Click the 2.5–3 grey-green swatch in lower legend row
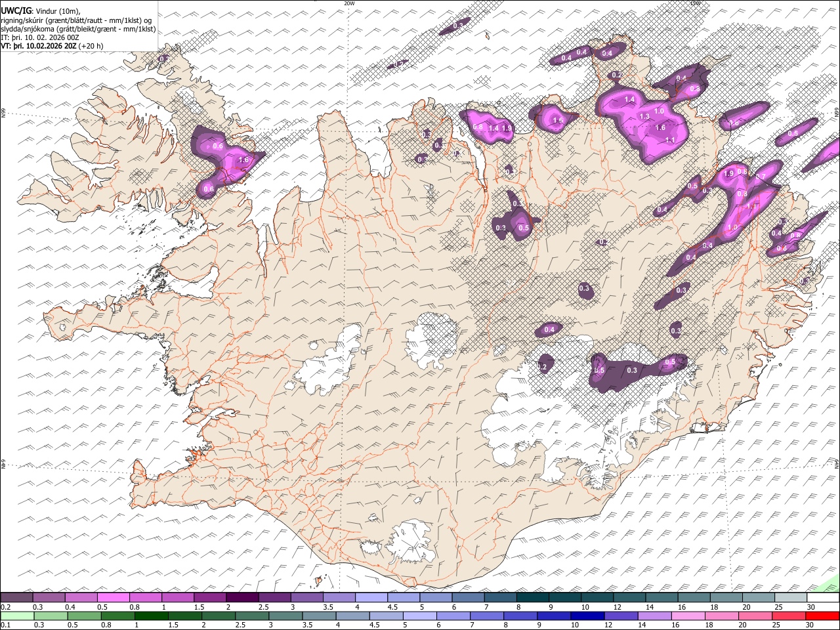 pyautogui.click(x=252, y=616)
